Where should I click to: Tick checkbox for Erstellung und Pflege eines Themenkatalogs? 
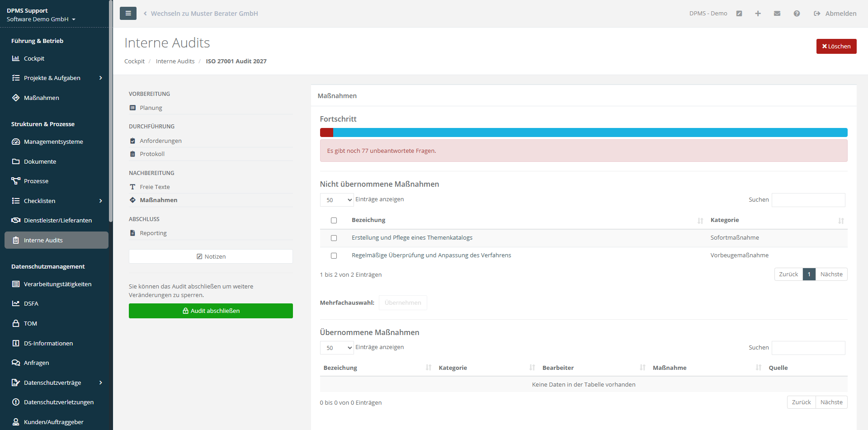(x=334, y=238)
